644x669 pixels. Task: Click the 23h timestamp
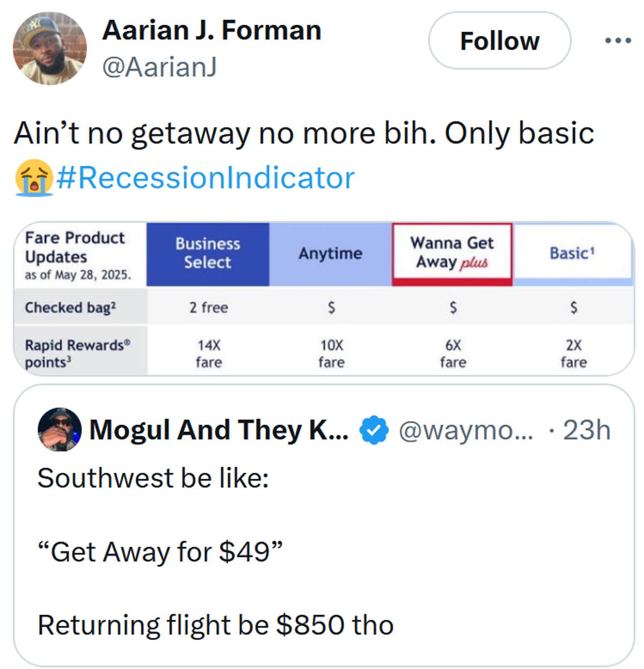point(587,430)
